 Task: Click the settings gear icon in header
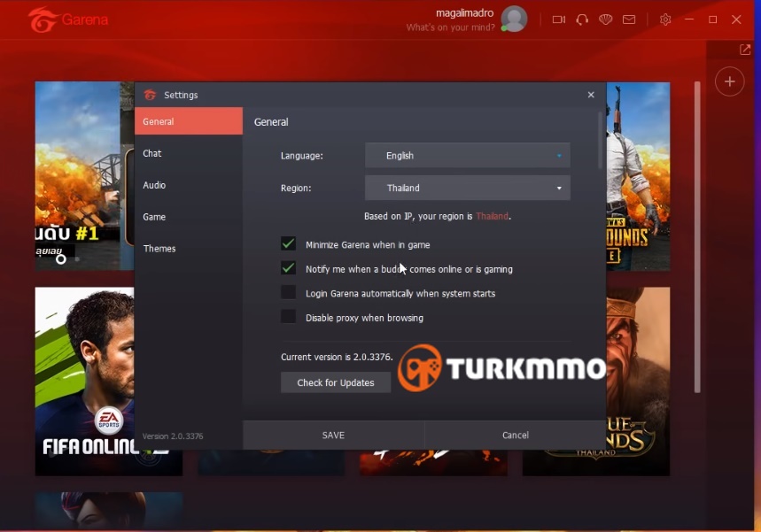[x=665, y=19]
